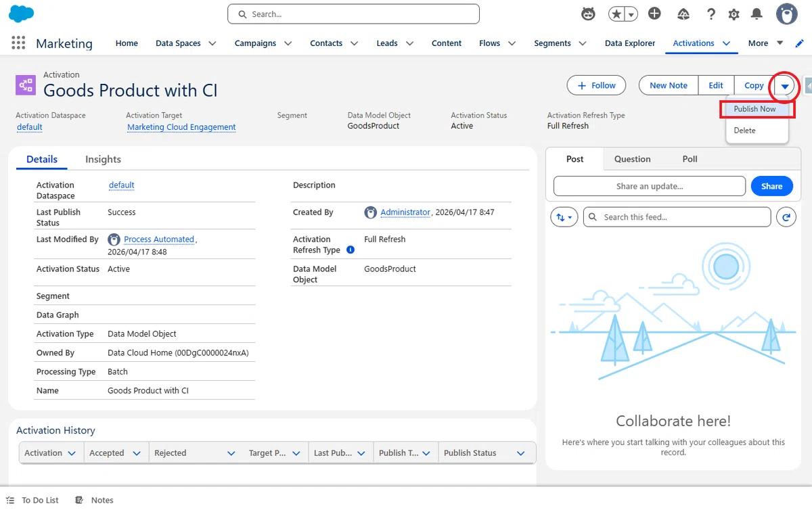Click the Search this feed field
The width and height of the screenshot is (812, 510).
(x=677, y=217)
